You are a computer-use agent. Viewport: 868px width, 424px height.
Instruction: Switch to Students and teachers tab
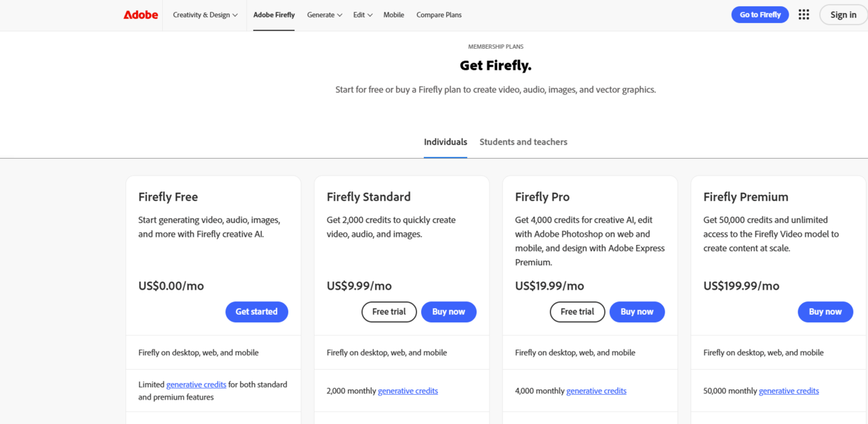(x=524, y=142)
